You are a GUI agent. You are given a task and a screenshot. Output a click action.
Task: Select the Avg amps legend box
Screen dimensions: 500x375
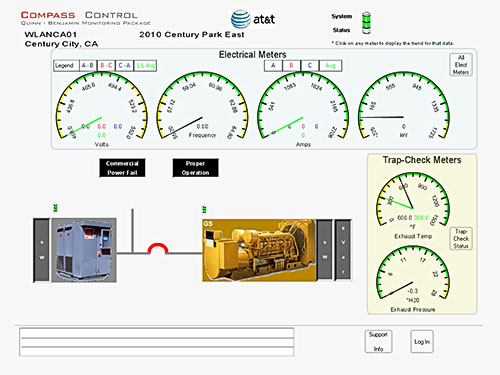(330, 65)
